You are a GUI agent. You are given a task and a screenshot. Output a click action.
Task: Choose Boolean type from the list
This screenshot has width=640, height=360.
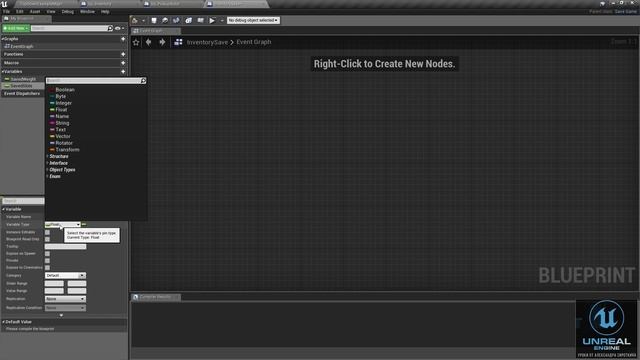65,90
